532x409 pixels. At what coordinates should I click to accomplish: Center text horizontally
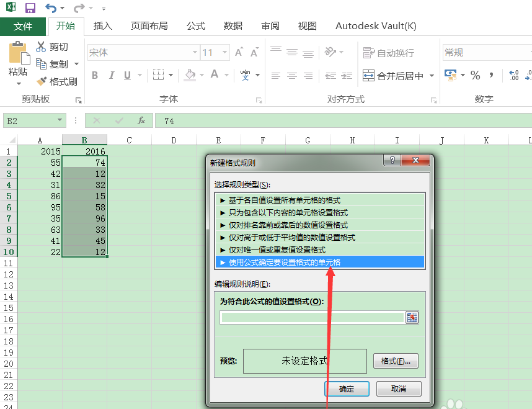pos(292,76)
